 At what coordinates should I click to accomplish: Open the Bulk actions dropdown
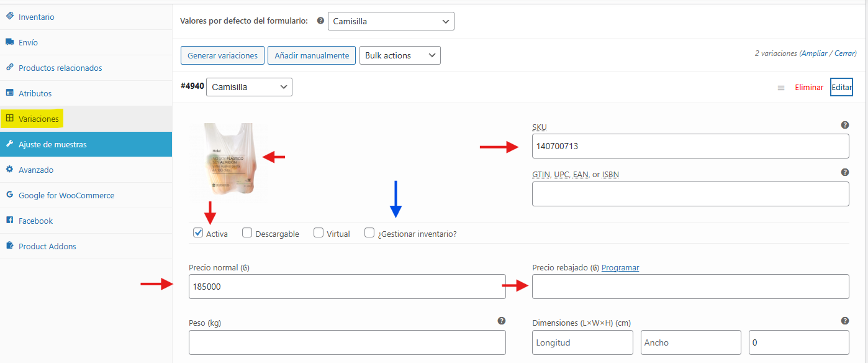pyautogui.click(x=400, y=55)
